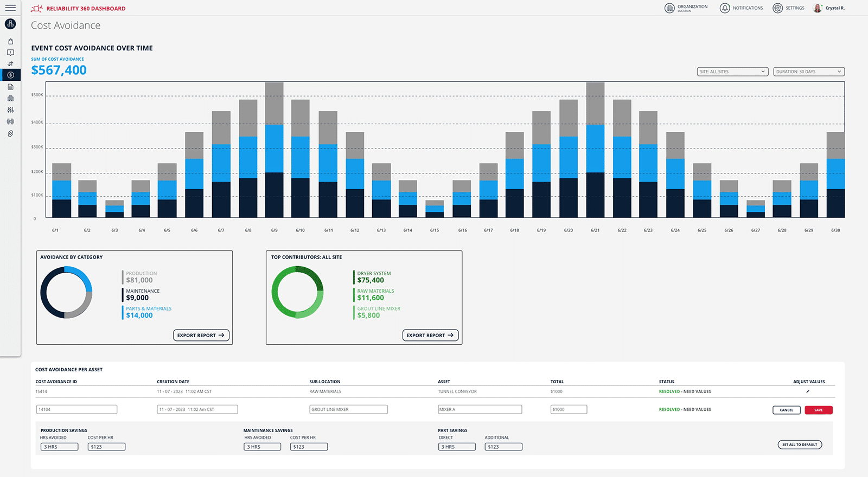This screenshot has height=477, width=868.
Task: Click the Set All to Default button
Action: pos(800,444)
